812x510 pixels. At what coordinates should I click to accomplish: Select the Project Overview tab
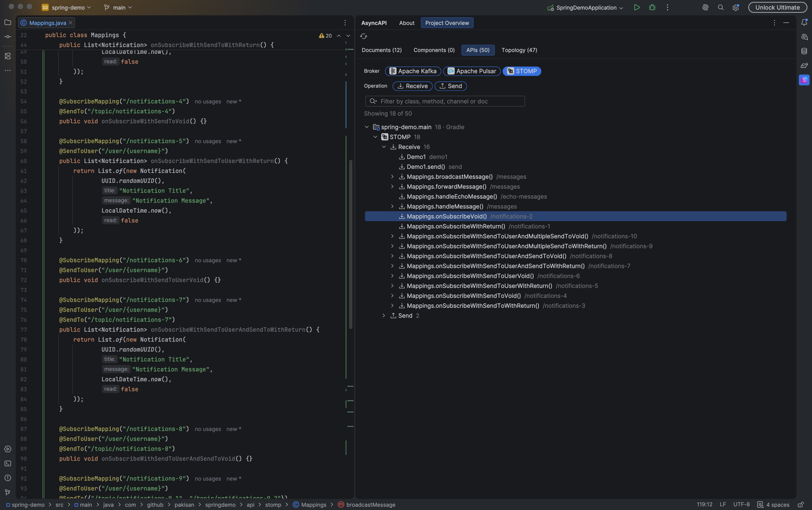point(447,23)
